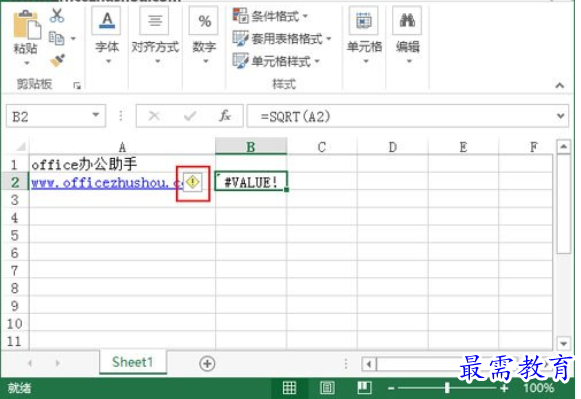Click the next sheet navigation arrow

coord(57,363)
